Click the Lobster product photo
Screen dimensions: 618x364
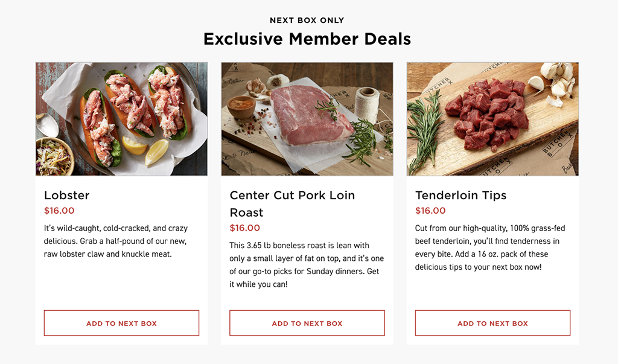coord(121,119)
